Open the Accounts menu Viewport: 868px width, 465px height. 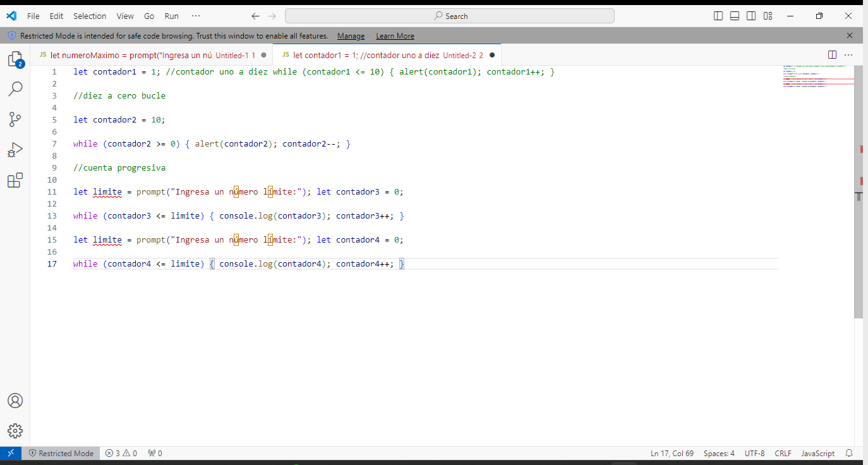pyautogui.click(x=15, y=401)
